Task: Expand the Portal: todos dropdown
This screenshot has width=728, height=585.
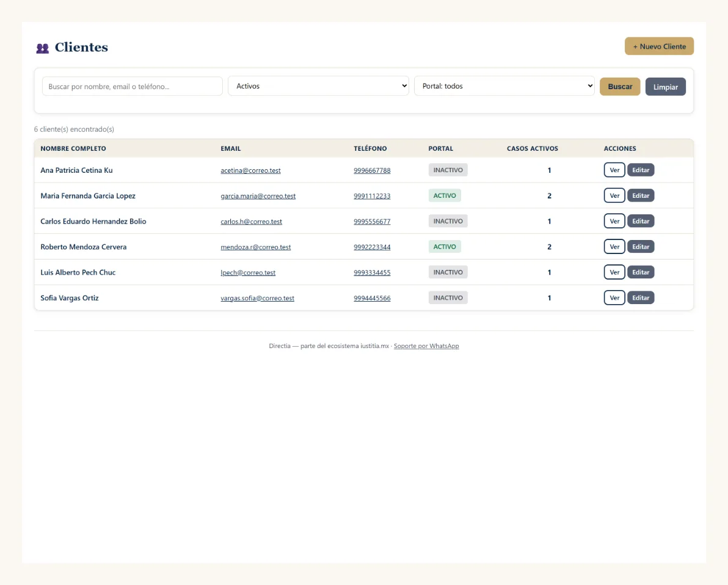Action: (x=504, y=86)
